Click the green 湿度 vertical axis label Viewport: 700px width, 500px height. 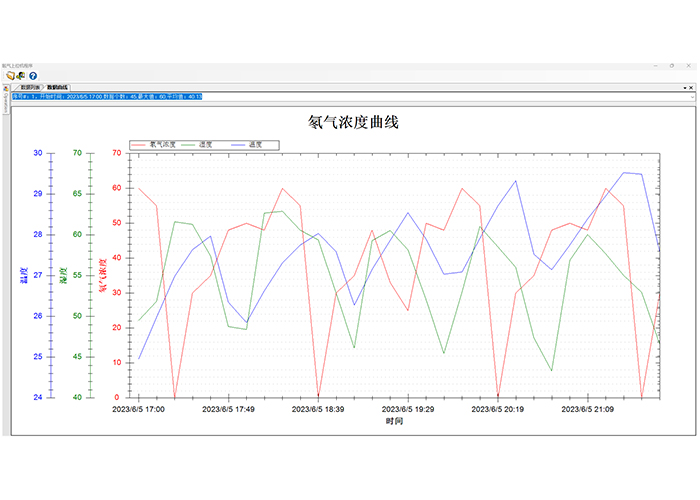coord(63,275)
